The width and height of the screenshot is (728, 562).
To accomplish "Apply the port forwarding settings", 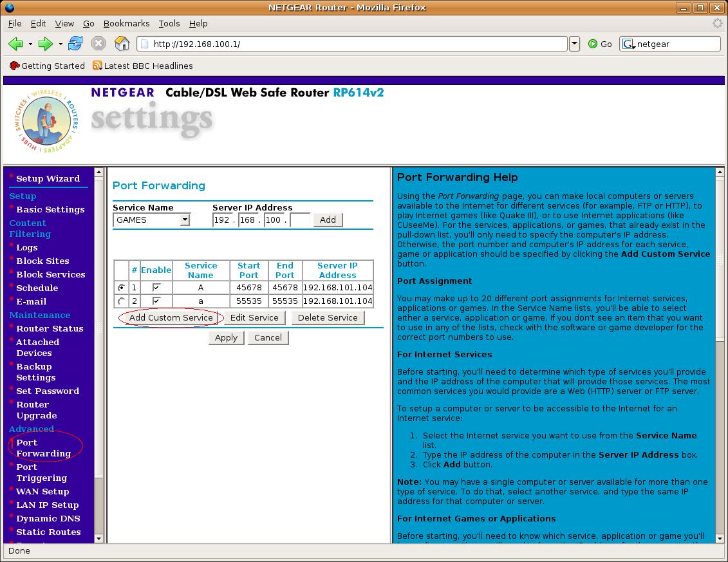I will point(226,338).
